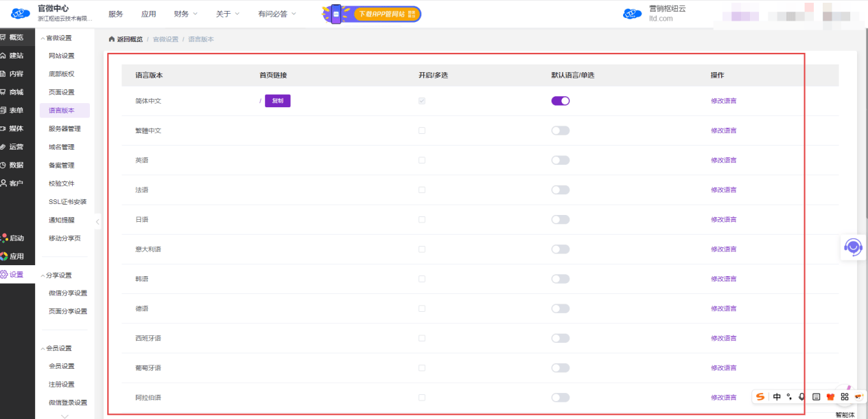This screenshot has height=419, width=868.
Task: Enable the 繁體中文 checkbox
Action: 421,131
